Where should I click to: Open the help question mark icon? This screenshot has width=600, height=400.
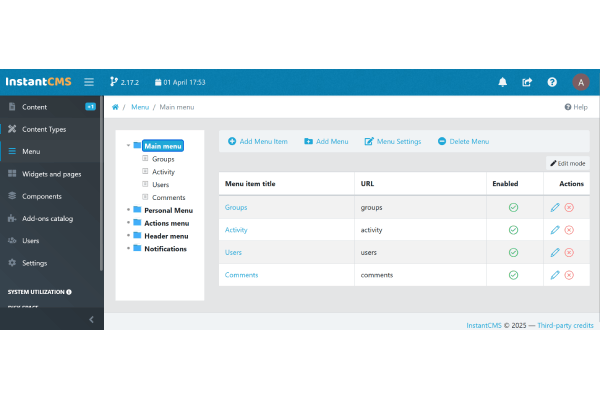click(x=552, y=82)
